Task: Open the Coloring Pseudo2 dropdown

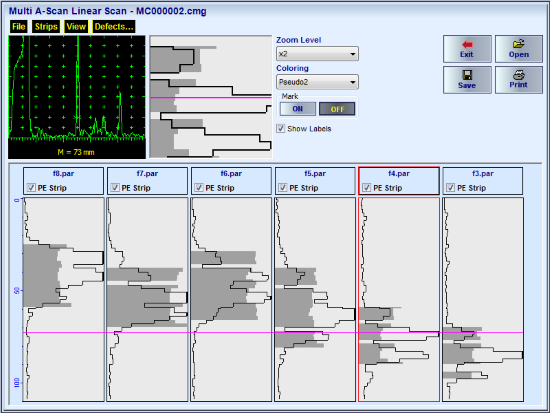Action: coord(317,82)
